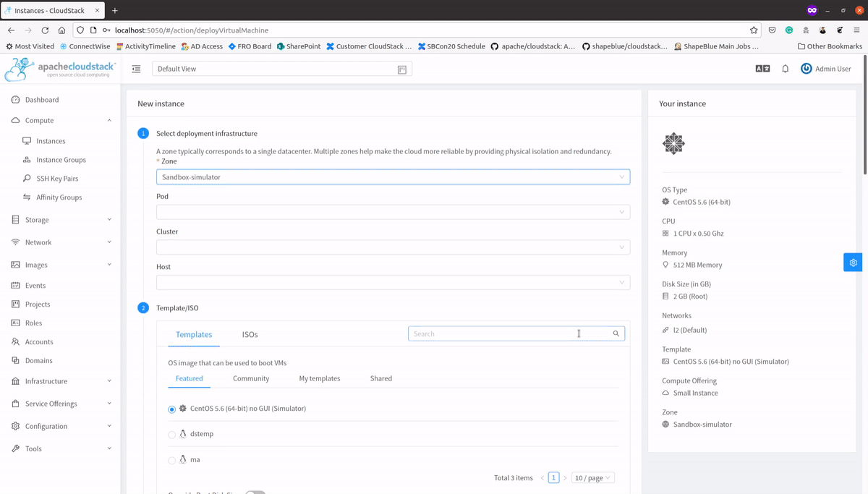Open the Host dropdown

coord(393,283)
